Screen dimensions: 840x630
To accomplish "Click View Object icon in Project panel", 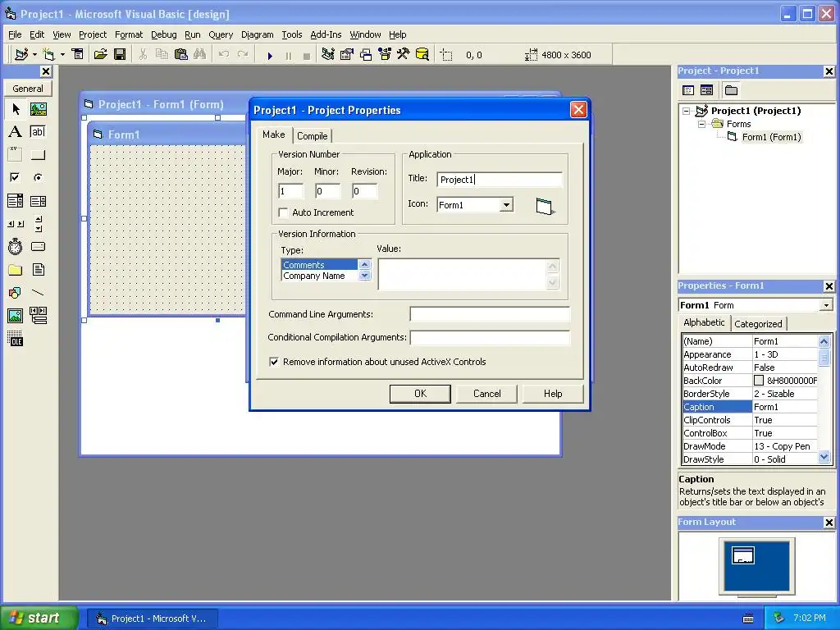I will pos(706,90).
